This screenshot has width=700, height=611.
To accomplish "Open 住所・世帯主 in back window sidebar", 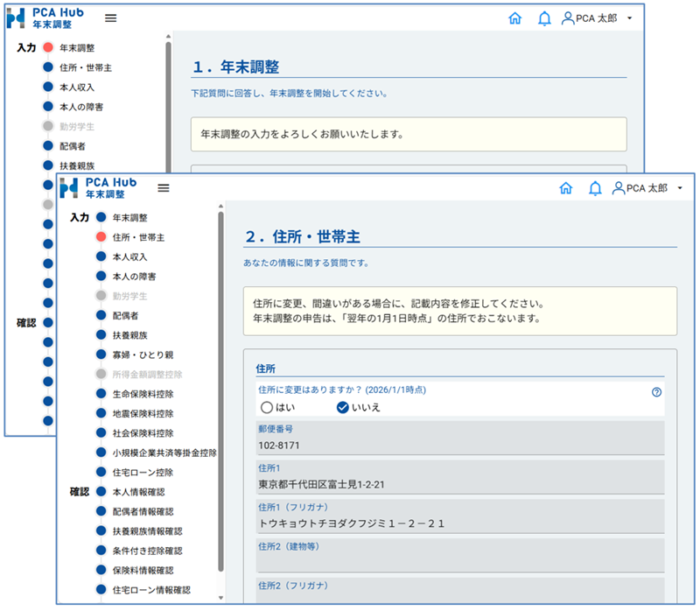I will click(86, 67).
